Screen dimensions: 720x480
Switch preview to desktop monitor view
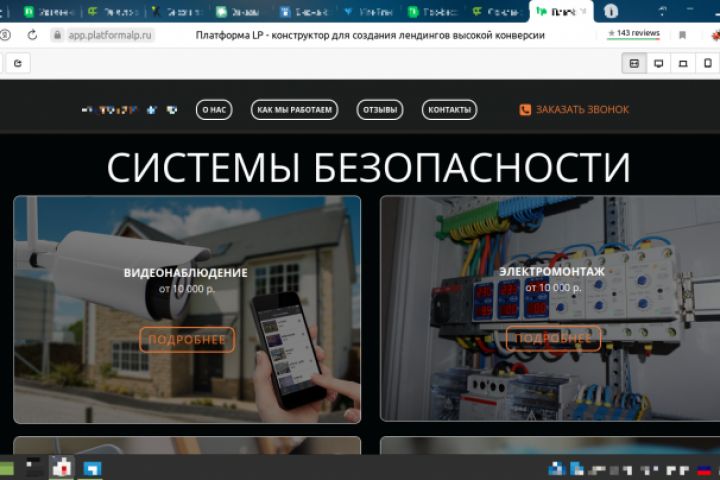point(658,63)
